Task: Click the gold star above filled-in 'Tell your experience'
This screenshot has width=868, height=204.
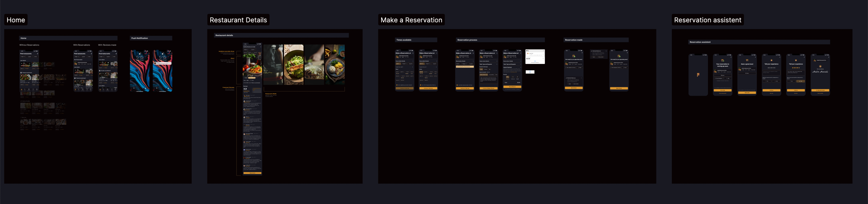Action: (x=796, y=60)
